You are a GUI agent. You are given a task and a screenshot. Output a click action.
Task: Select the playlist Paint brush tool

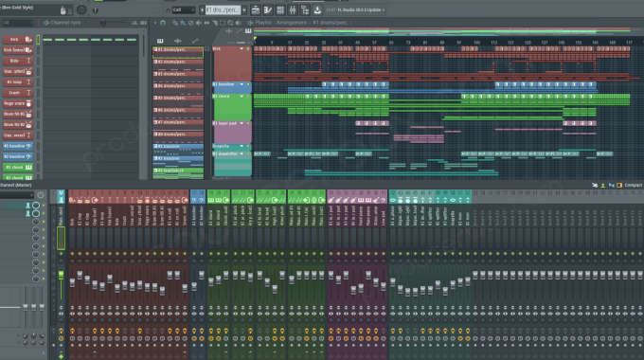[183, 23]
